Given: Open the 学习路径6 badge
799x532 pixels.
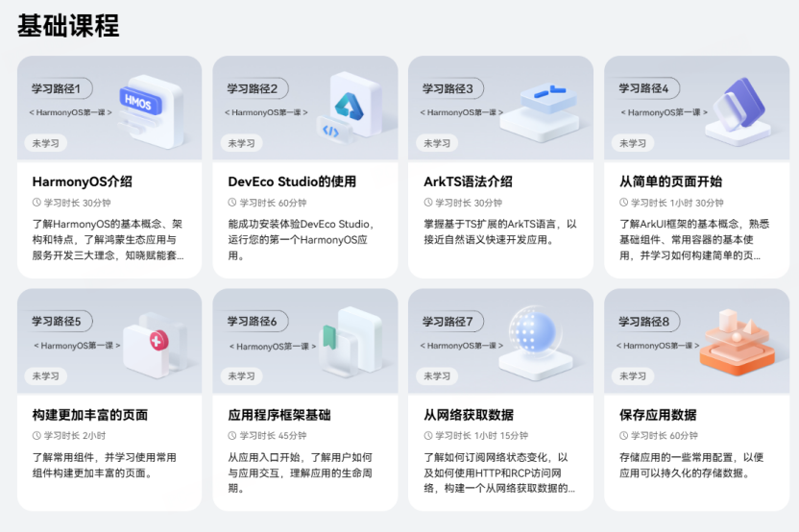Looking at the screenshot, I should pyautogui.click(x=254, y=321).
